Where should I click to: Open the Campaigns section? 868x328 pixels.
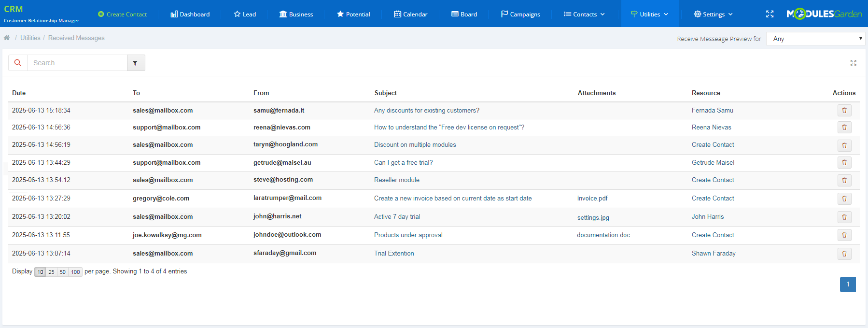coord(520,14)
